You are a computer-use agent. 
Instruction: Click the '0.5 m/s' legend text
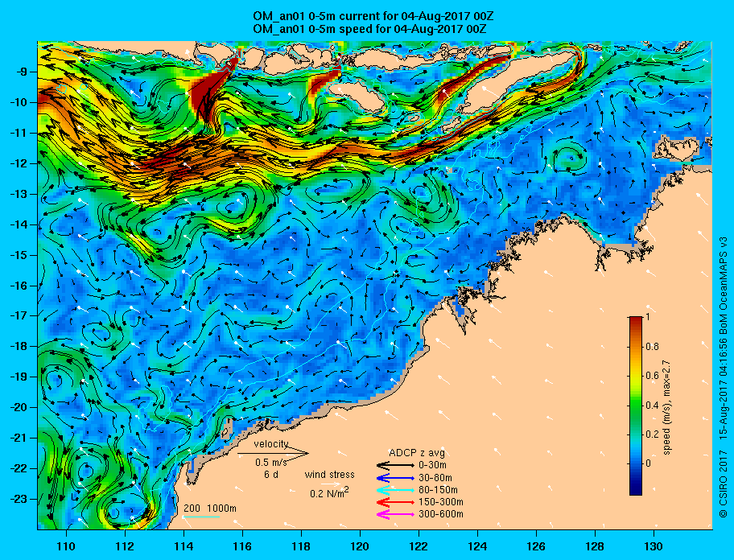coord(271,462)
